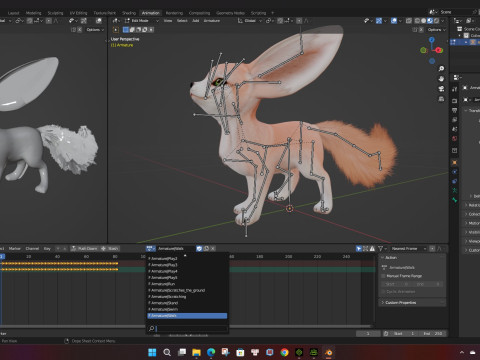
Task: Open the Select menu in the 3D viewport header
Action: [x=182, y=21]
